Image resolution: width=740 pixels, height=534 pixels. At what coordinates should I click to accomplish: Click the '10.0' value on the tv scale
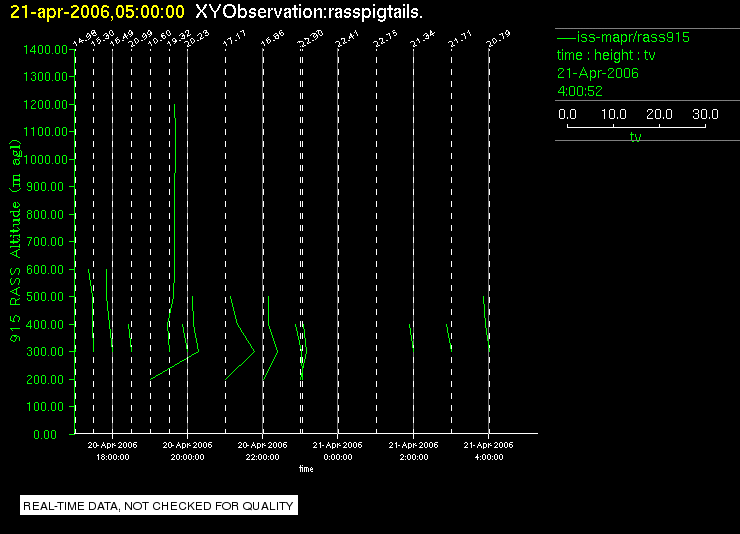pos(614,114)
